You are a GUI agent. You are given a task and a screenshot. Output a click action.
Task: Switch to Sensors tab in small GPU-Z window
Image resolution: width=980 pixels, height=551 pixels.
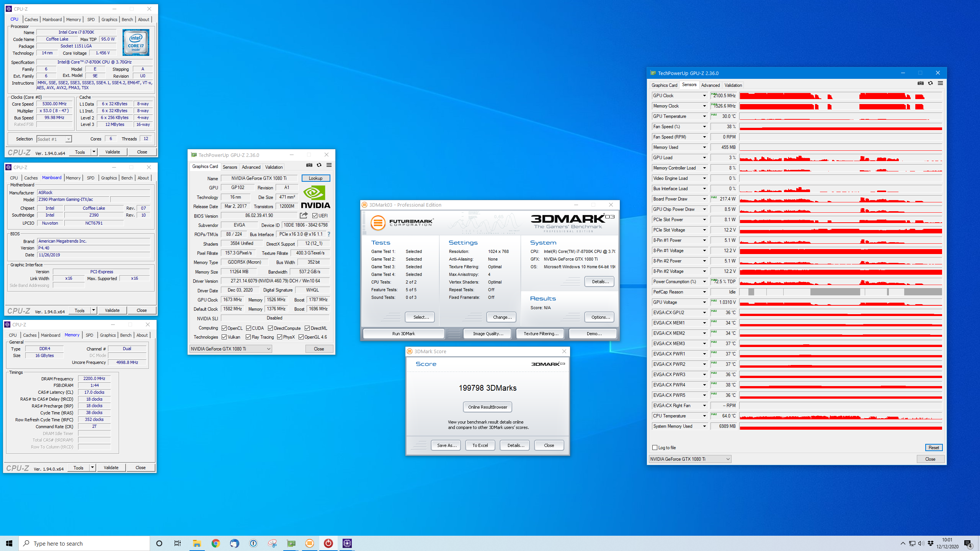point(230,167)
